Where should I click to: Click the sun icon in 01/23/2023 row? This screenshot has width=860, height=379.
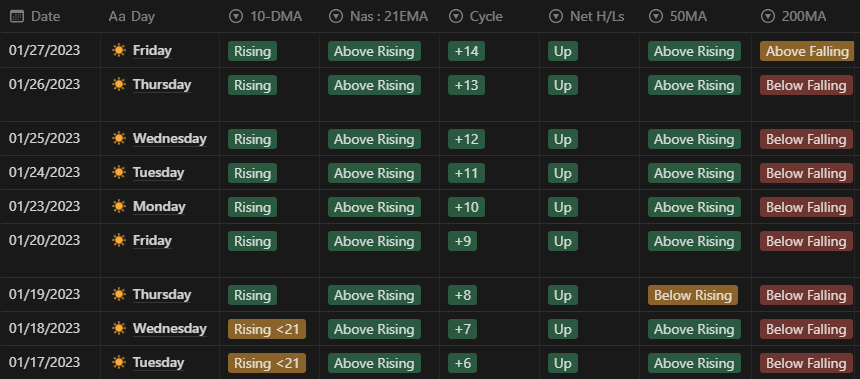pos(118,206)
